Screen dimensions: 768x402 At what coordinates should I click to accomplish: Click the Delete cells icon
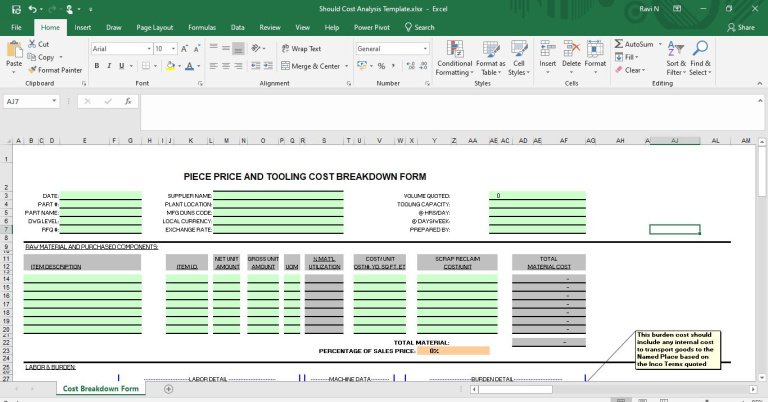pyautogui.click(x=571, y=50)
